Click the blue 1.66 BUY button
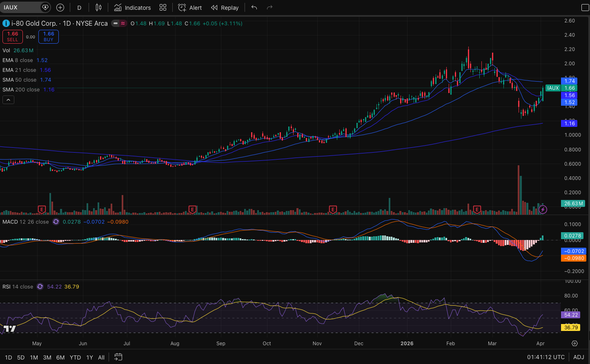Image resolution: width=590 pixels, height=364 pixels. tap(49, 37)
